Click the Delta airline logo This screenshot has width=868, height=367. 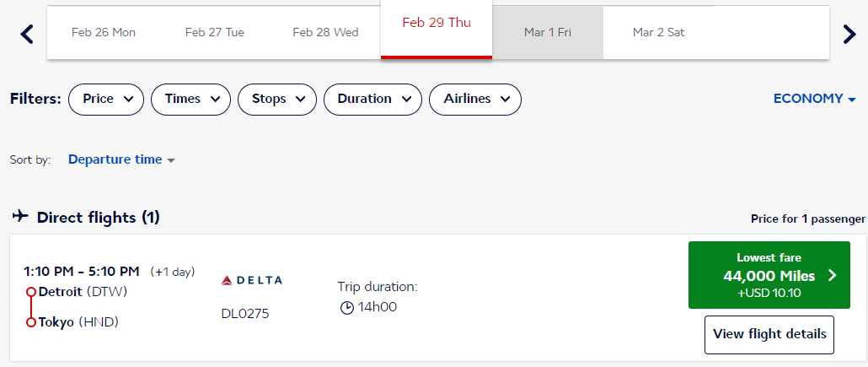pyautogui.click(x=251, y=280)
